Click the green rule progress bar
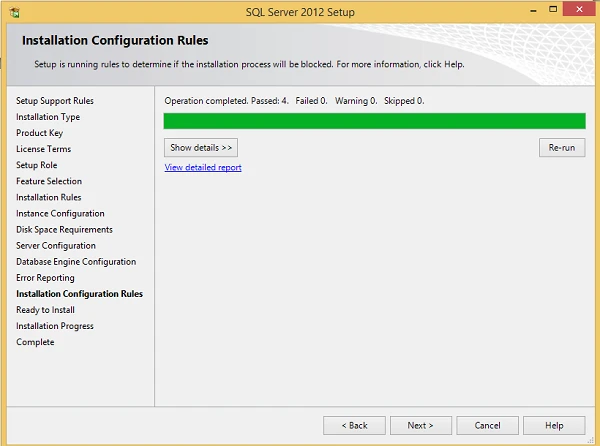 coord(375,121)
